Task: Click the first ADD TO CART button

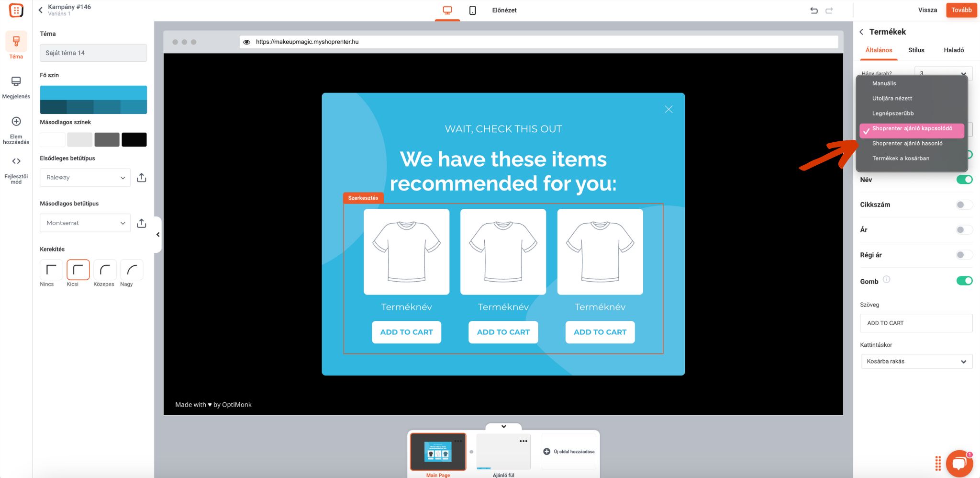Action: pos(406,332)
